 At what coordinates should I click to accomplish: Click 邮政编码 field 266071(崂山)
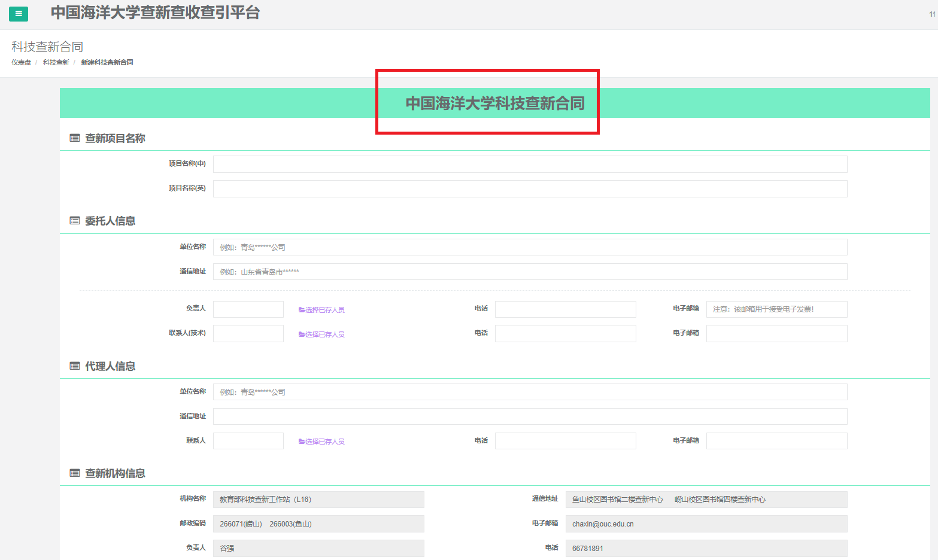(x=318, y=524)
